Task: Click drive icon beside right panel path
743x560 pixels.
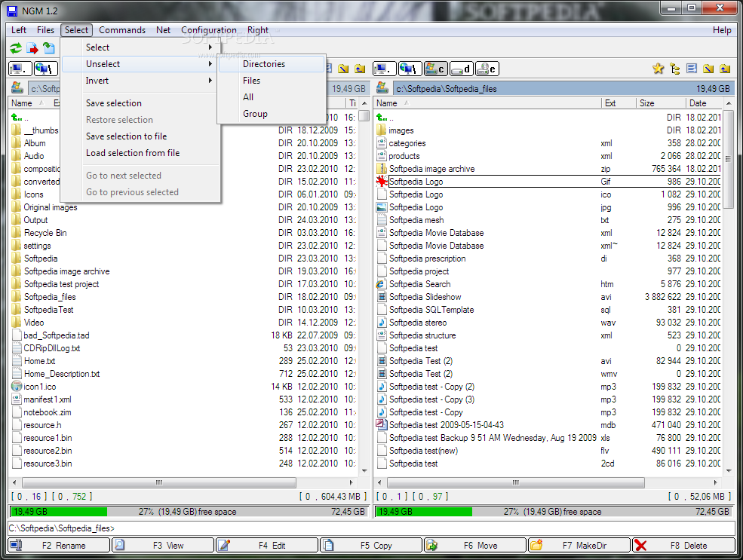Action: click(x=382, y=88)
